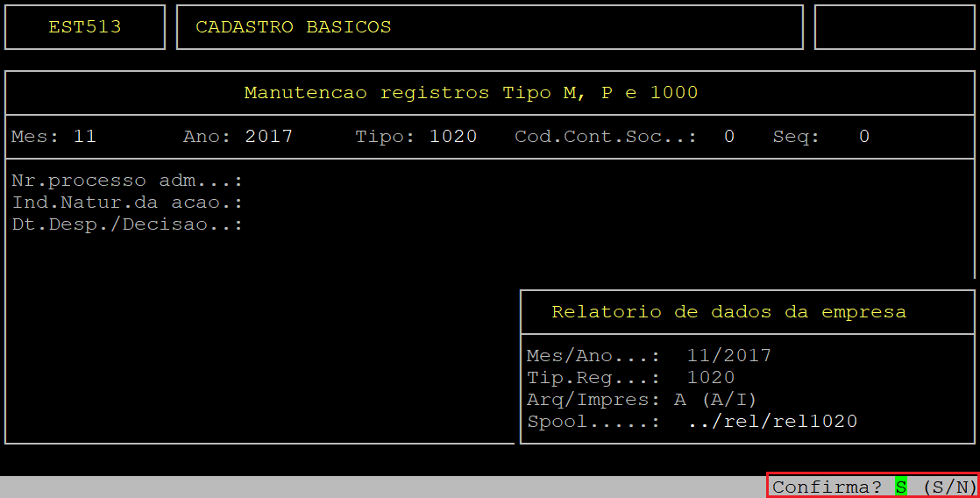Viewport: 980px width, 498px height.
Task: Click the green S confirmation cursor
Action: coord(900,487)
